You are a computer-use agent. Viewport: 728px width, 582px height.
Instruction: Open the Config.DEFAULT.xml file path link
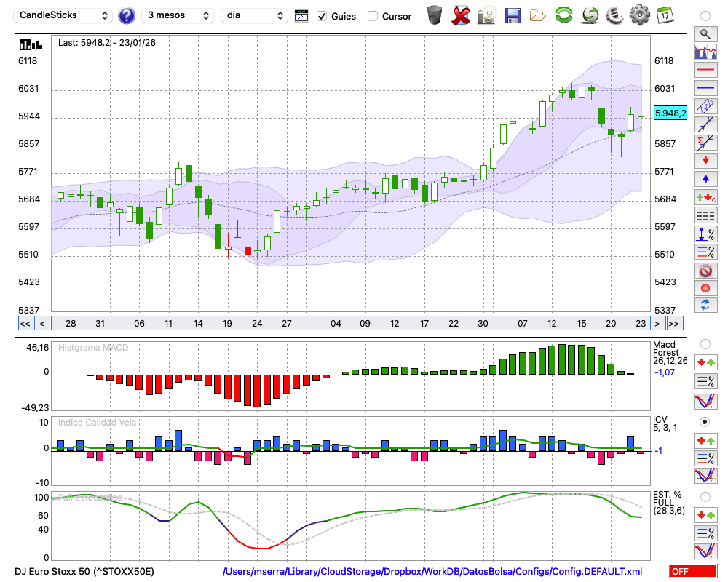(432, 572)
